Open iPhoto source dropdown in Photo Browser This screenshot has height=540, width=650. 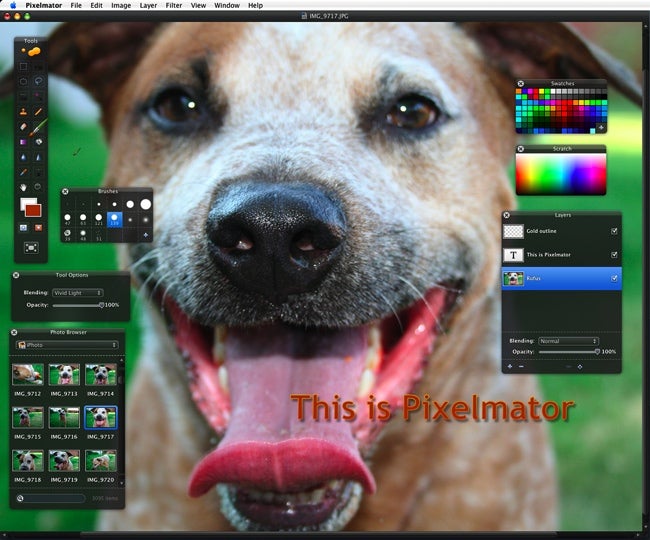tap(67, 345)
